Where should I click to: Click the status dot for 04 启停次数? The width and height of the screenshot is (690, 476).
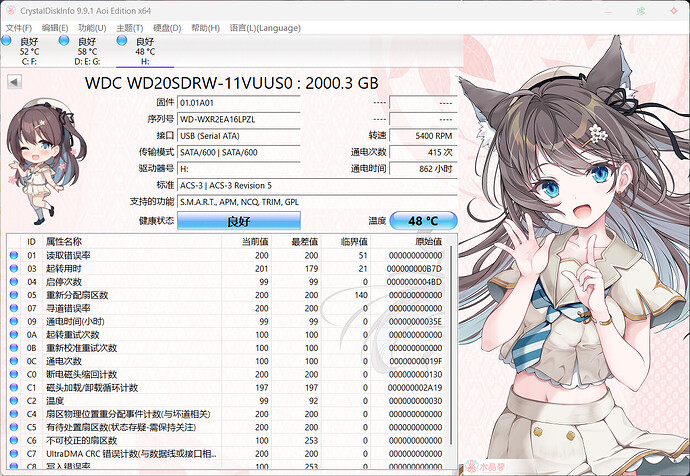(x=14, y=282)
